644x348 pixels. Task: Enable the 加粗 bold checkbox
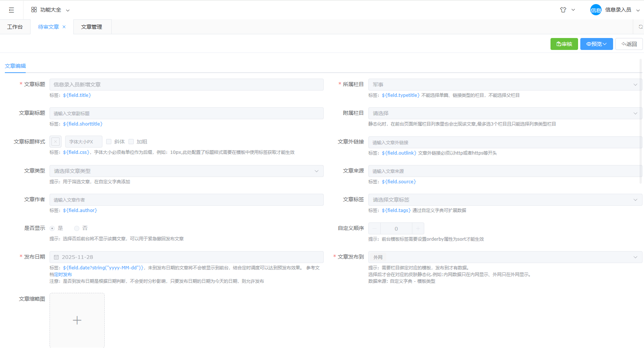tap(131, 142)
